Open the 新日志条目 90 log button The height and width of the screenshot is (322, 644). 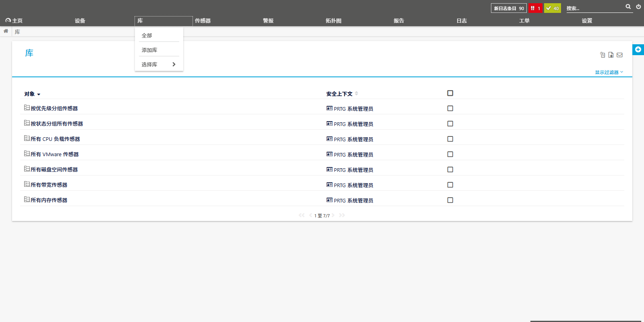pos(509,8)
